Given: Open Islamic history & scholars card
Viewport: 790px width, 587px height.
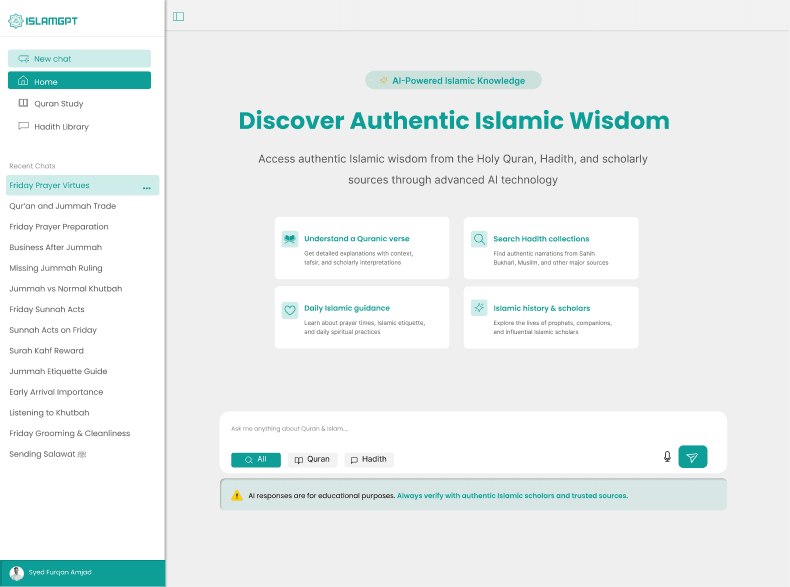Looking at the screenshot, I should click(x=551, y=317).
